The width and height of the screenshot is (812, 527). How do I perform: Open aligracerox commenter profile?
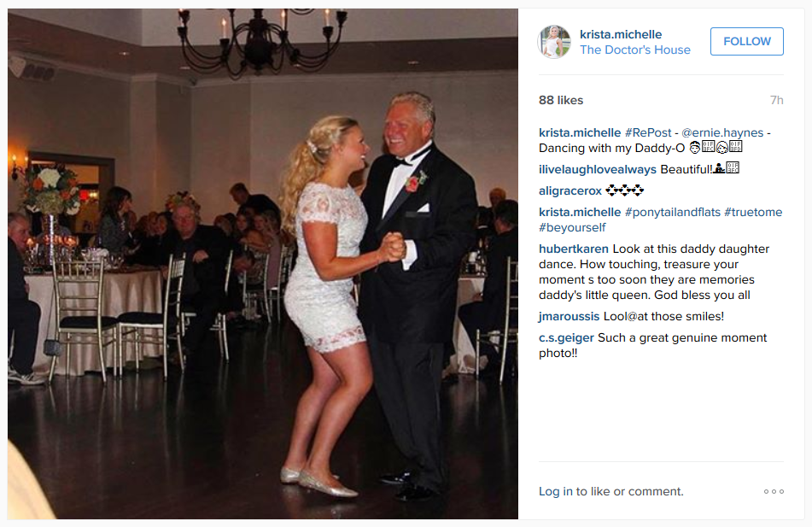pyautogui.click(x=570, y=190)
